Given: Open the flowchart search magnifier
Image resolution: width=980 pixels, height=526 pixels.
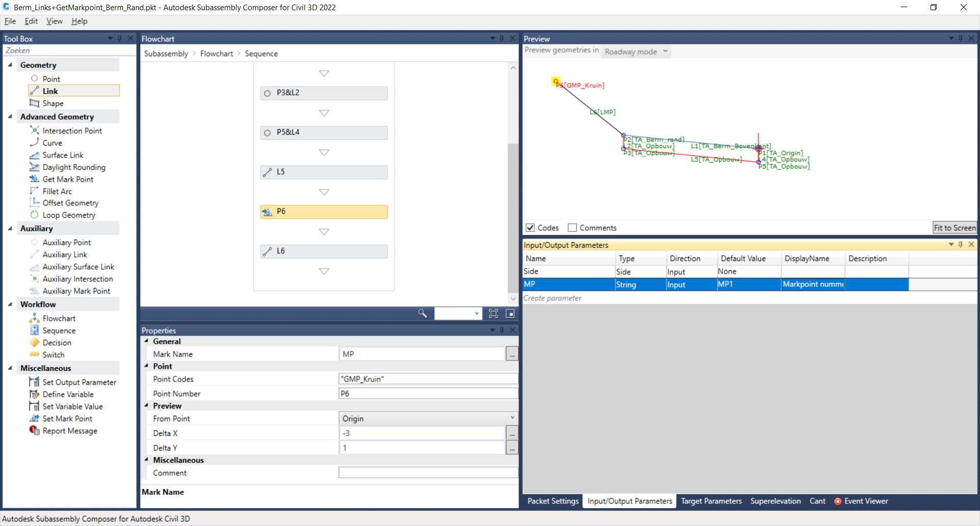Looking at the screenshot, I should [x=422, y=313].
